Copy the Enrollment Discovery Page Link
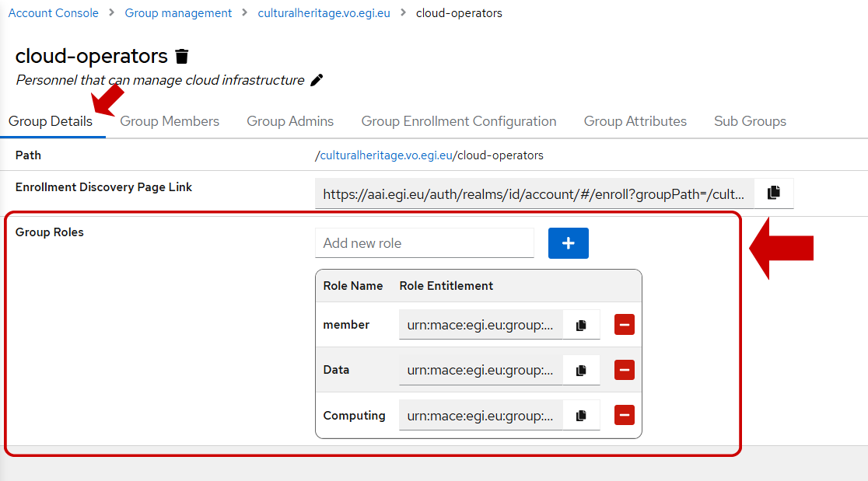 tap(774, 193)
